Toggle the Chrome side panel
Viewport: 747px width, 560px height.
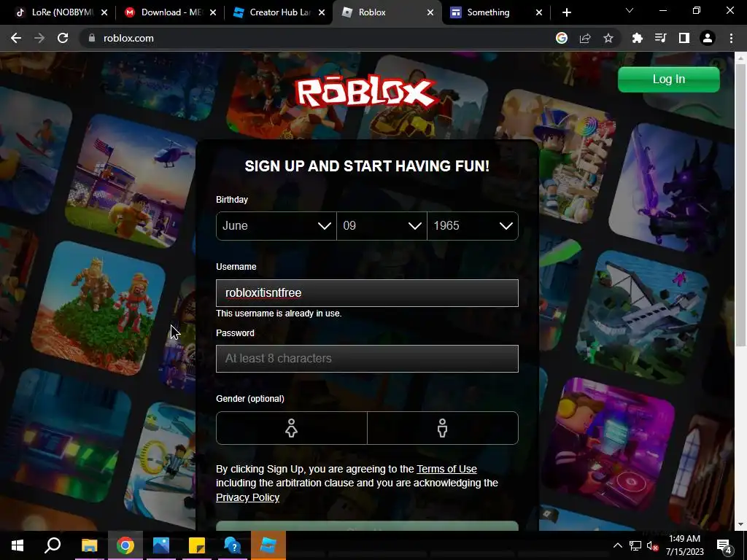point(684,38)
